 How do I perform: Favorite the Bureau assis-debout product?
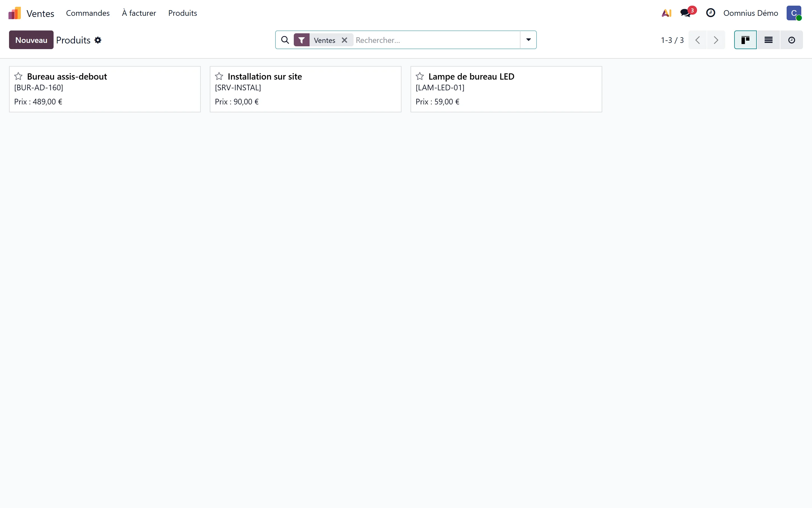point(18,76)
